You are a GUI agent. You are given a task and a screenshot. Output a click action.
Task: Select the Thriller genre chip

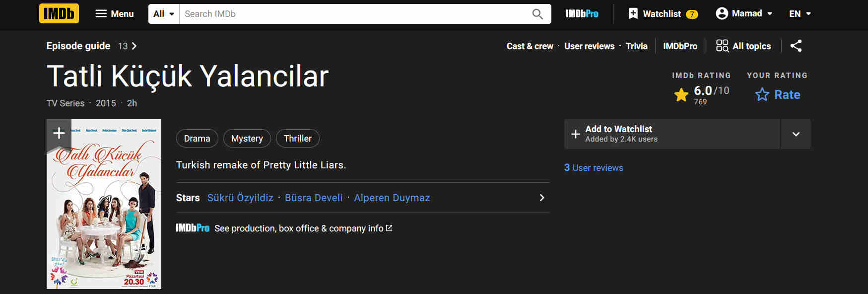(297, 139)
